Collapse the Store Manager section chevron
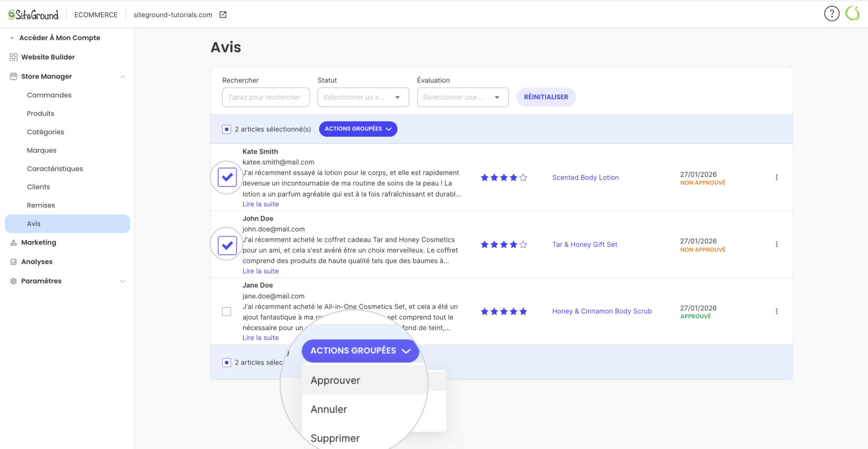Image resolution: width=868 pixels, height=449 pixels. 123,77
